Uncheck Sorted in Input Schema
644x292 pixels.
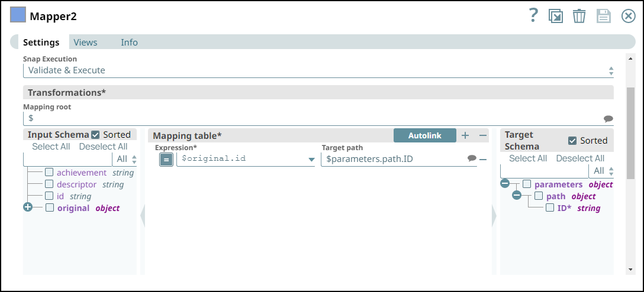point(95,135)
